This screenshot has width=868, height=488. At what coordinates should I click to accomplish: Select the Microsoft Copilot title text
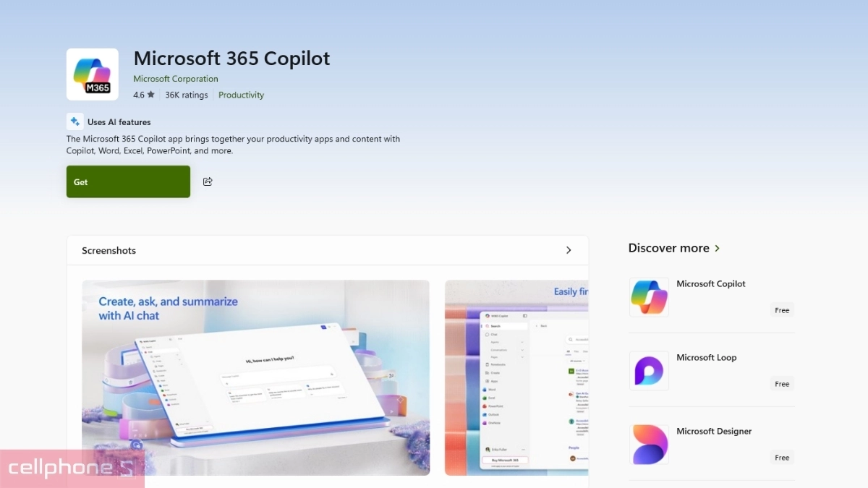tap(710, 284)
